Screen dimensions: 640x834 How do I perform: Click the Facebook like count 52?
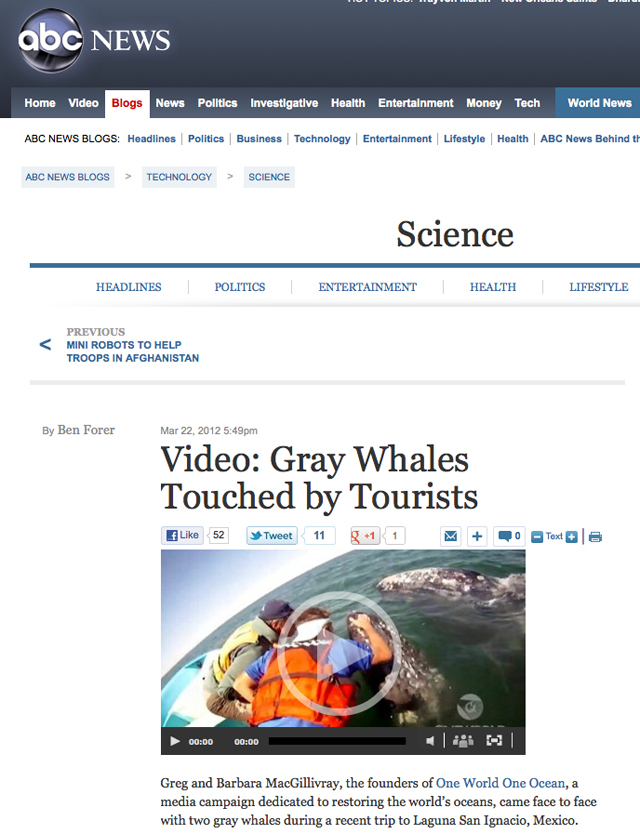(x=219, y=535)
